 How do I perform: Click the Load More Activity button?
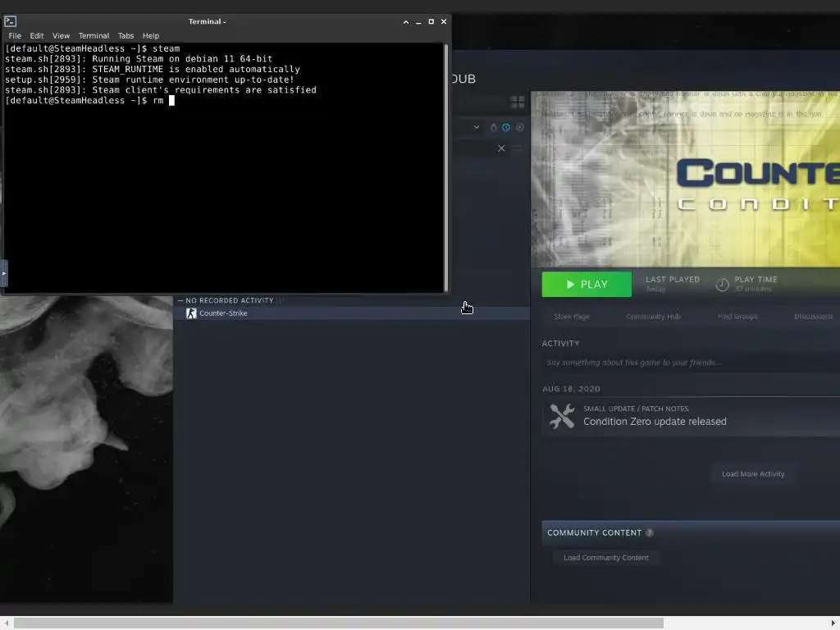[753, 474]
